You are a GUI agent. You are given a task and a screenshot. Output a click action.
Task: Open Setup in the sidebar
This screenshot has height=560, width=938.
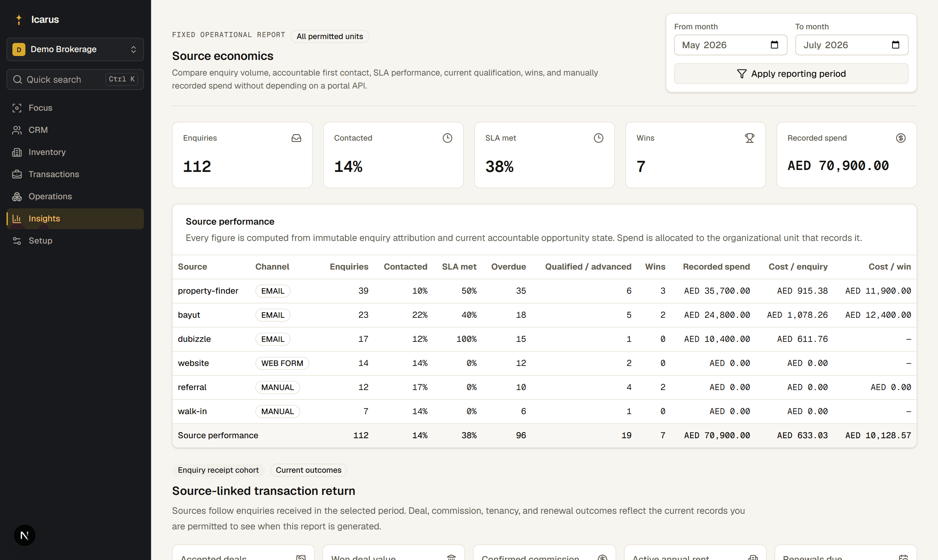point(75,241)
